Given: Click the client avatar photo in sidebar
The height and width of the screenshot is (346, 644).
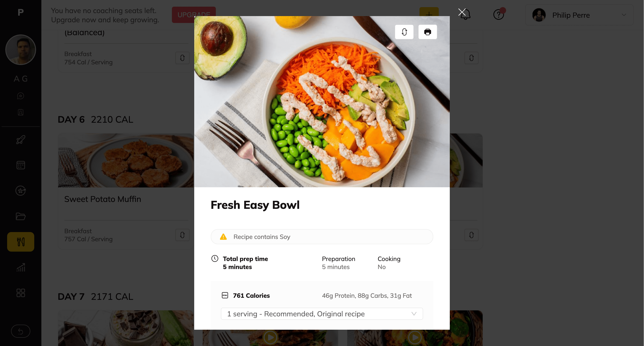Looking at the screenshot, I should [21, 50].
